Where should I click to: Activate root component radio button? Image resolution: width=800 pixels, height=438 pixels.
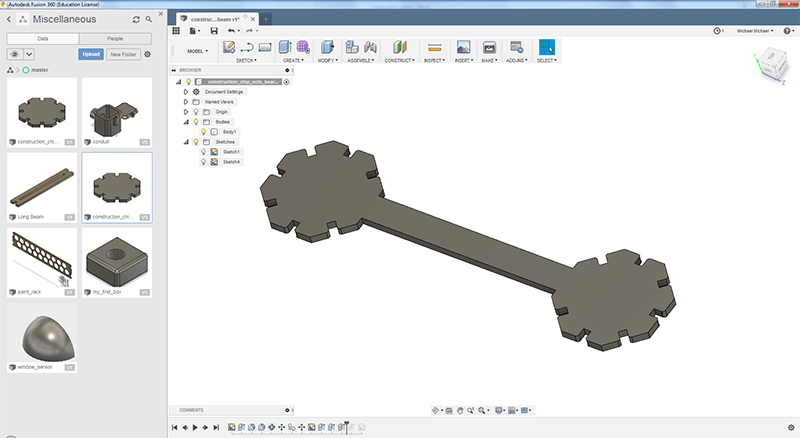(x=287, y=82)
